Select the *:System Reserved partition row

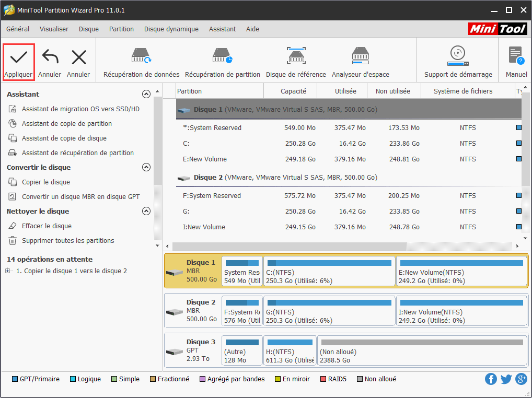click(349, 128)
